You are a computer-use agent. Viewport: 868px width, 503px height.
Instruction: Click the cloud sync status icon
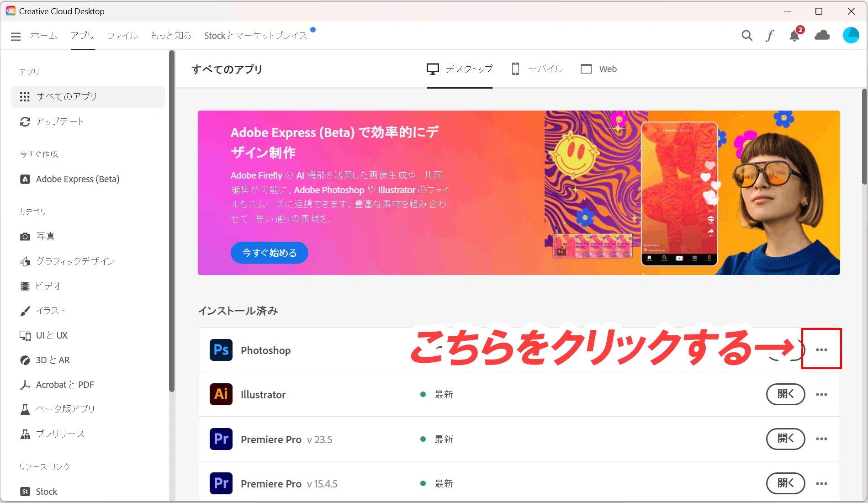(822, 35)
